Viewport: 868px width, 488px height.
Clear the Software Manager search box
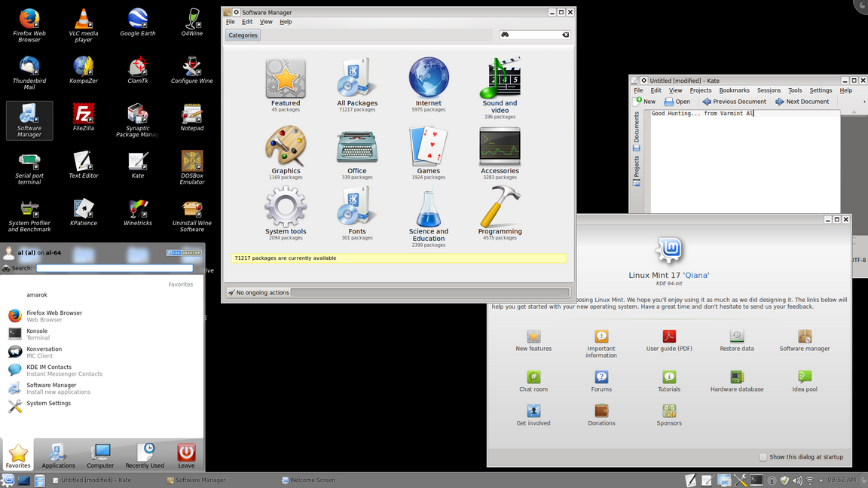pyautogui.click(x=565, y=35)
